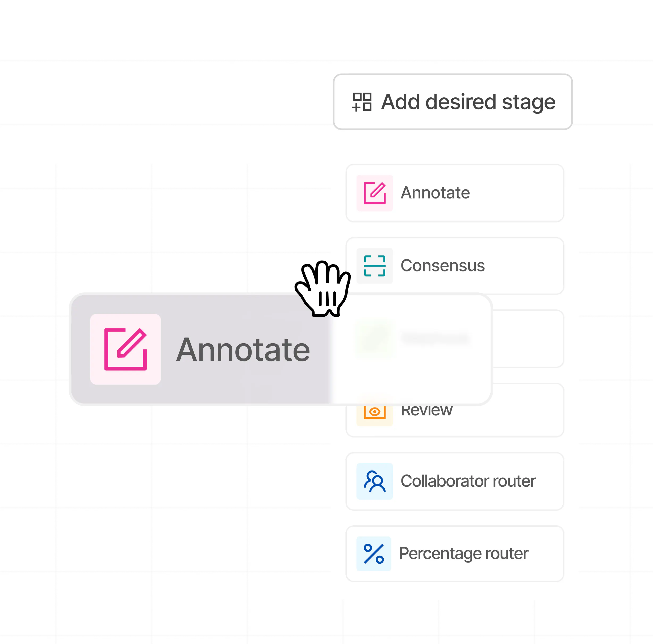This screenshot has width=653, height=644.
Task: Click the Consensus label text
Action: [442, 266]
